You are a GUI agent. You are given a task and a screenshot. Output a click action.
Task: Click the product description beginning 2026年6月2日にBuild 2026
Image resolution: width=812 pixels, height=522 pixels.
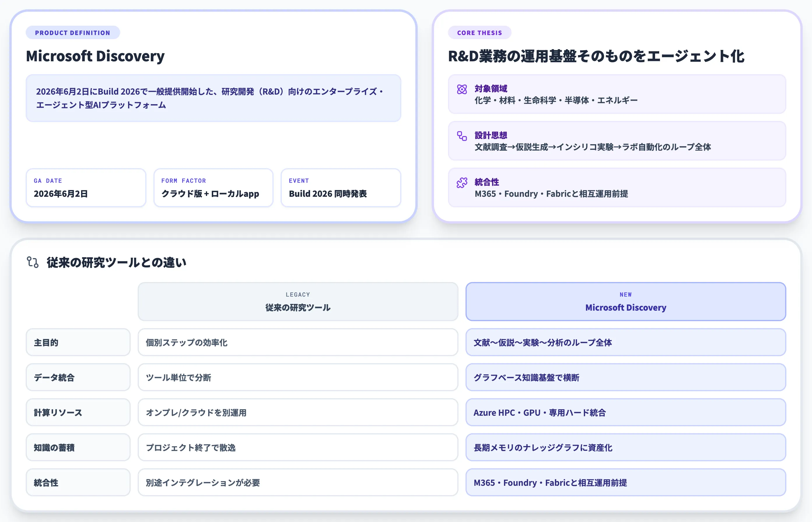[213, 98]
